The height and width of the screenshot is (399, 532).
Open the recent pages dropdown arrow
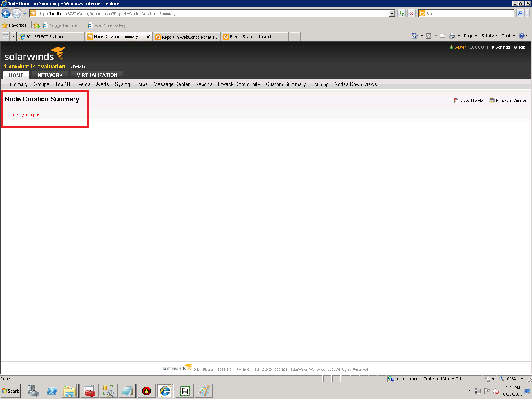pos(25,14)
